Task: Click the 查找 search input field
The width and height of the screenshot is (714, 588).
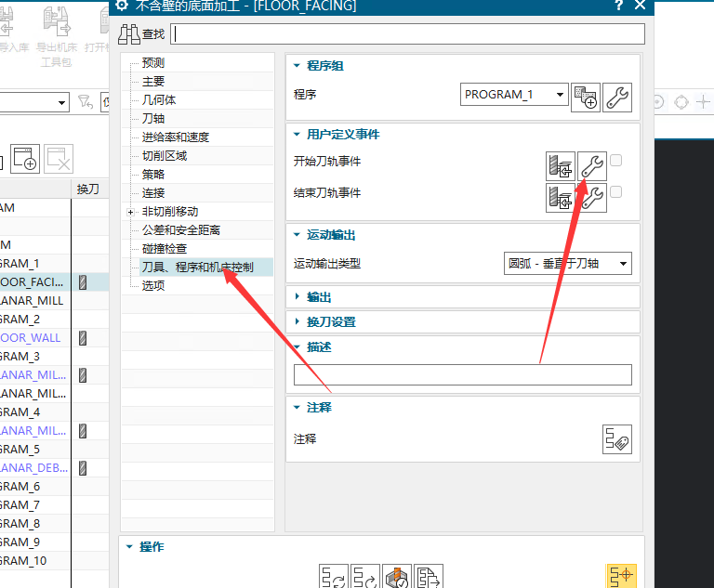Action: pos(407,34)
